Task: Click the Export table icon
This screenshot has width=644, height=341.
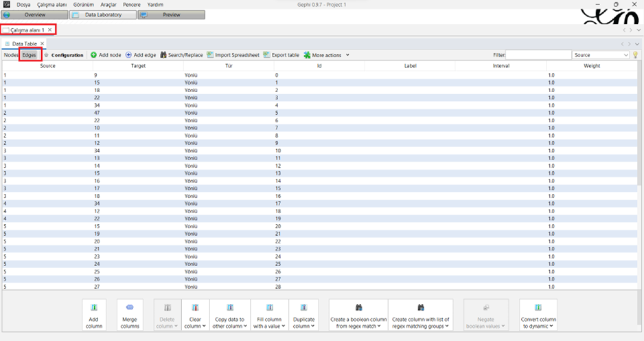Action: tap(266, 55)
